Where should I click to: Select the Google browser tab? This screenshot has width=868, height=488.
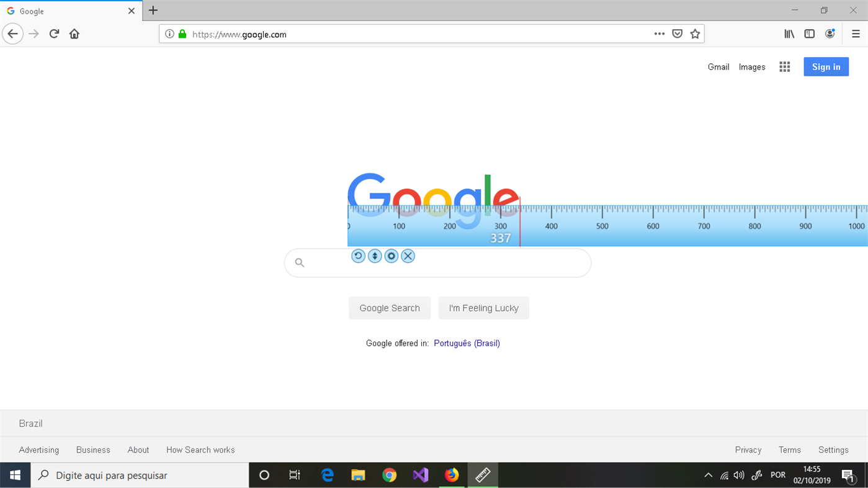click(x=71, y=11)
